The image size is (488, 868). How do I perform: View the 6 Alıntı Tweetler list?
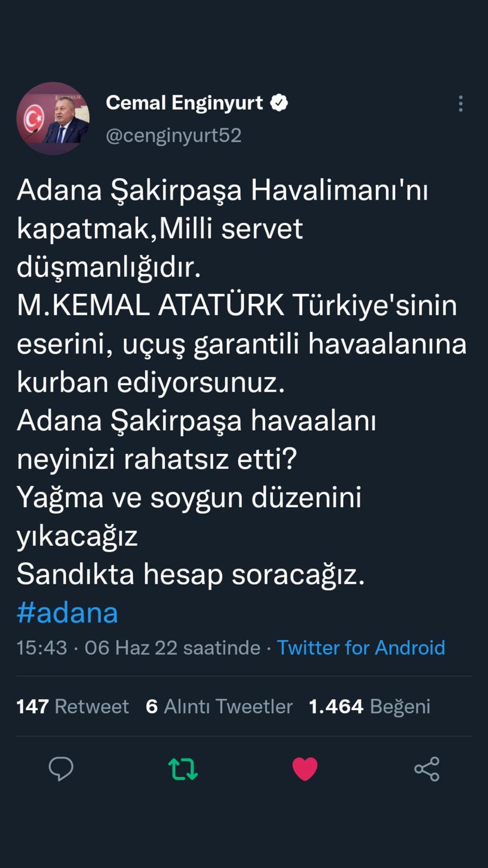pos(219,706)
